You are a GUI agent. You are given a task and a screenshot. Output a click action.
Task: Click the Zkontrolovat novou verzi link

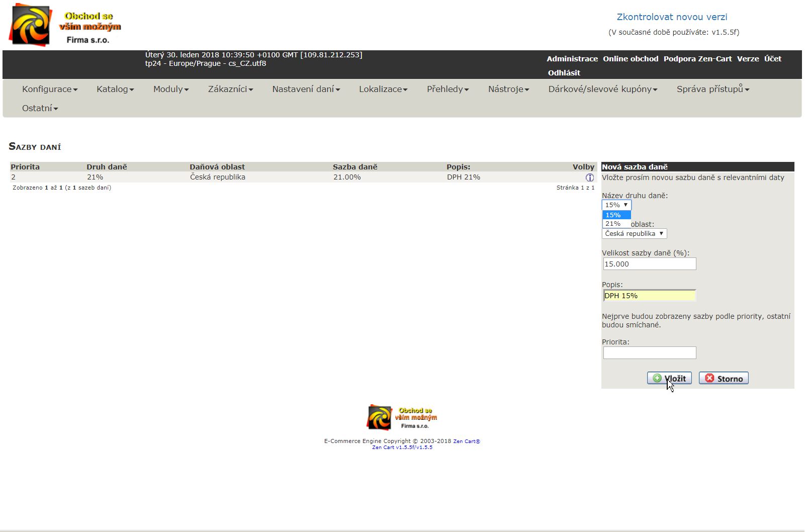tap(672, 17)
